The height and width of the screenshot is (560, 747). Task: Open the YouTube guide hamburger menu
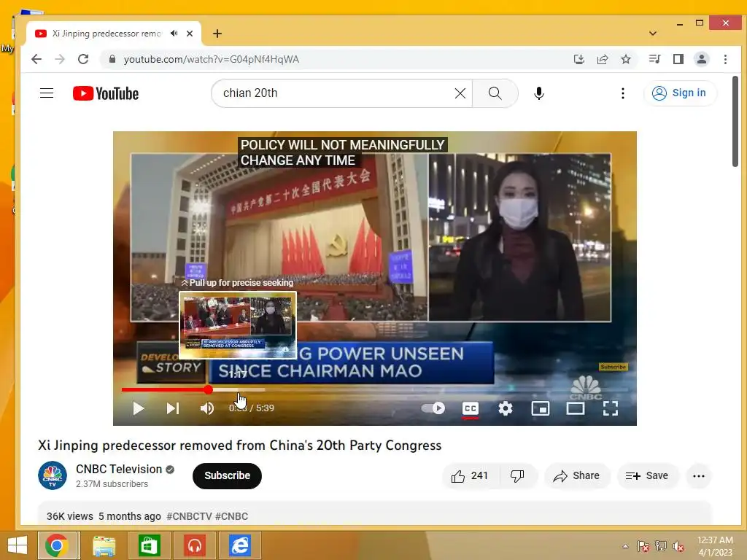point(47,93)
